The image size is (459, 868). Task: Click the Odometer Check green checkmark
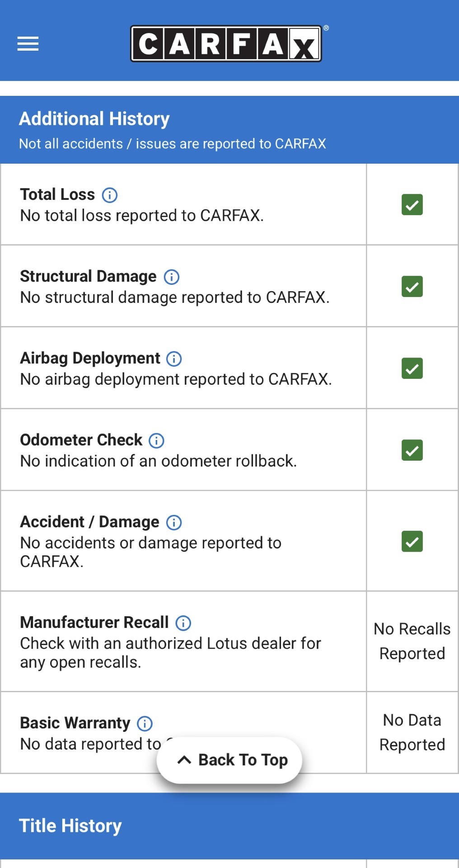pos(412,450)
